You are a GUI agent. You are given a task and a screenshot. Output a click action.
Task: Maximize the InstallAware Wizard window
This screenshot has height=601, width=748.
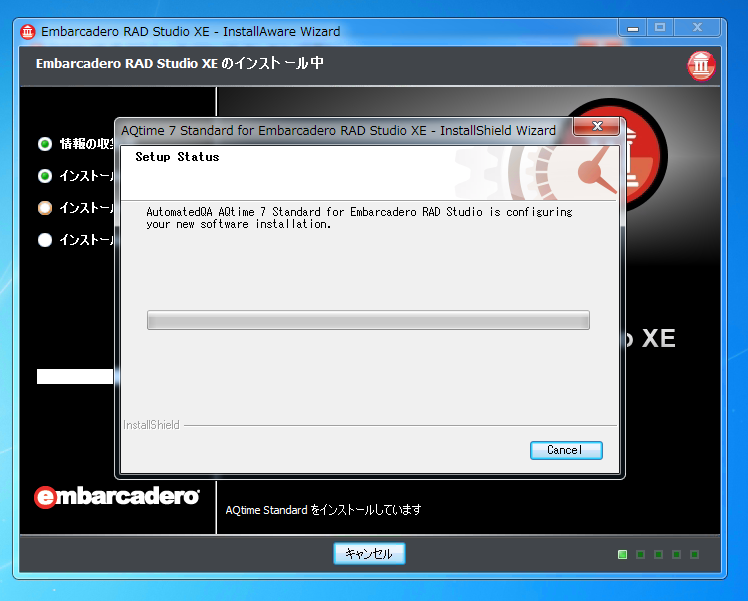click(x=660, y=28)
